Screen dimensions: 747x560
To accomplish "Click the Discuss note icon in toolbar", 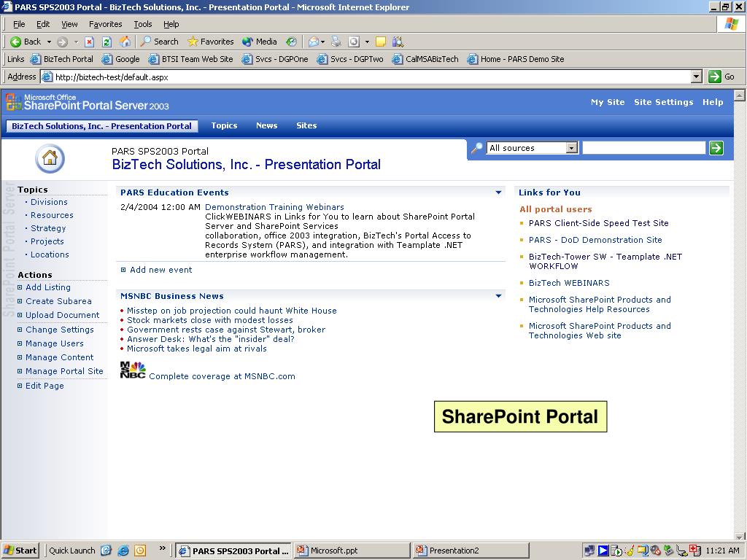I will [x=380, y=42].
